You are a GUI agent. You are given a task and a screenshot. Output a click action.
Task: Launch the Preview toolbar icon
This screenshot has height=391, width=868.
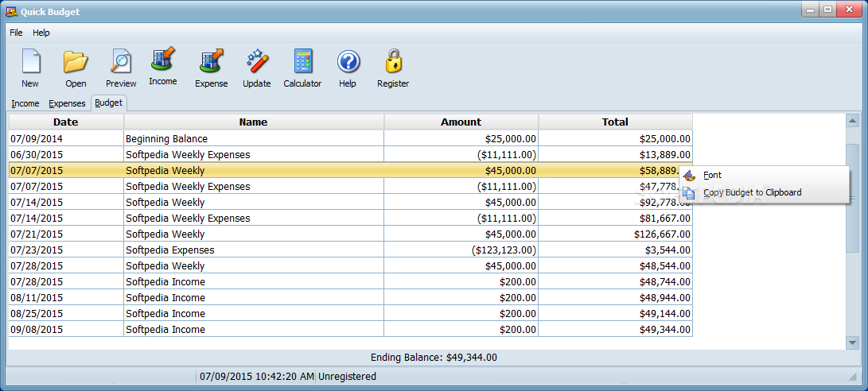pos(121,61)
